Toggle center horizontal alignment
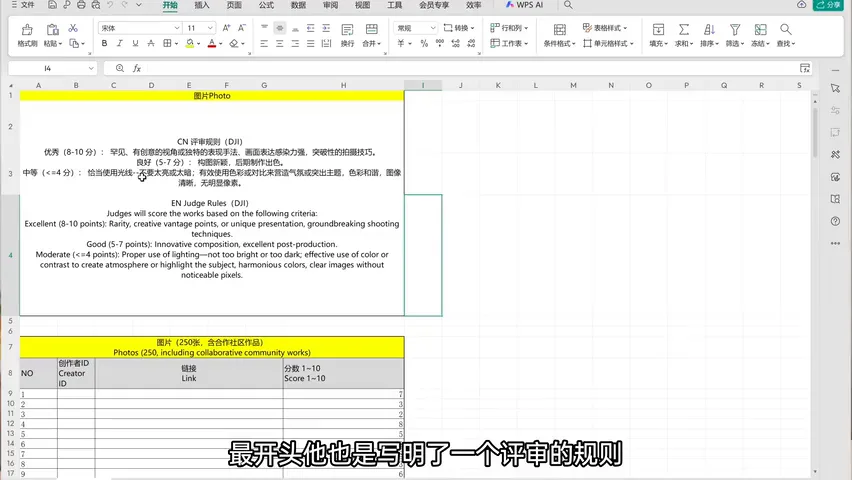This screenshot has height=480, width=852. (279, 43)
